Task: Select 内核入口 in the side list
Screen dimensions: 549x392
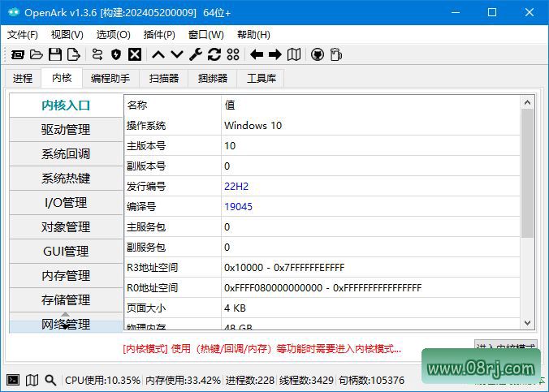Action: 66,105
